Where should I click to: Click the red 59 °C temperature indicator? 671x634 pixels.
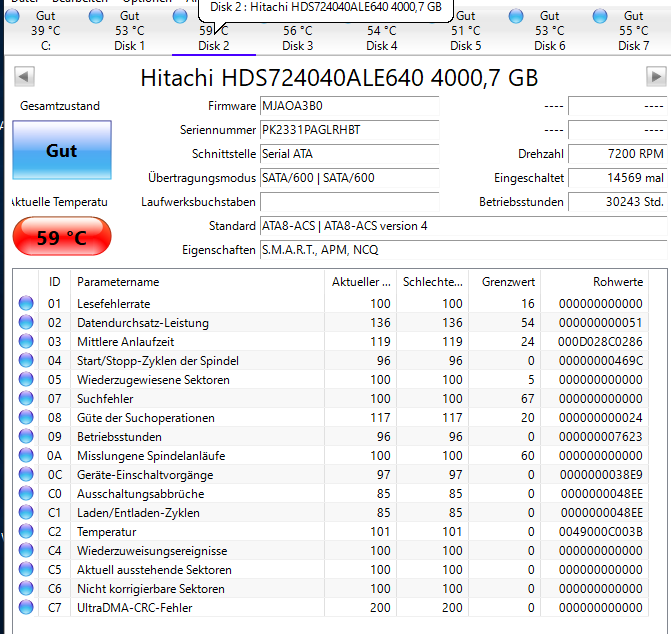click(62, 237)
